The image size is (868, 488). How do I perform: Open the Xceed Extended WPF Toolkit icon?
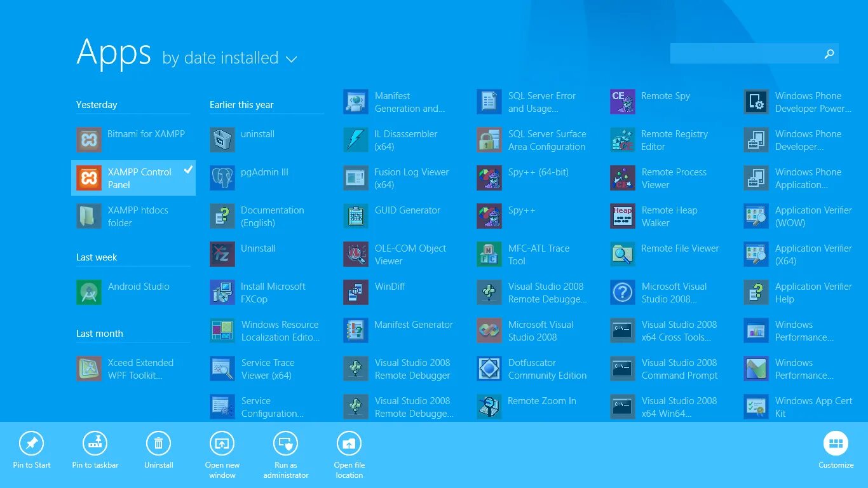(89, 369)
